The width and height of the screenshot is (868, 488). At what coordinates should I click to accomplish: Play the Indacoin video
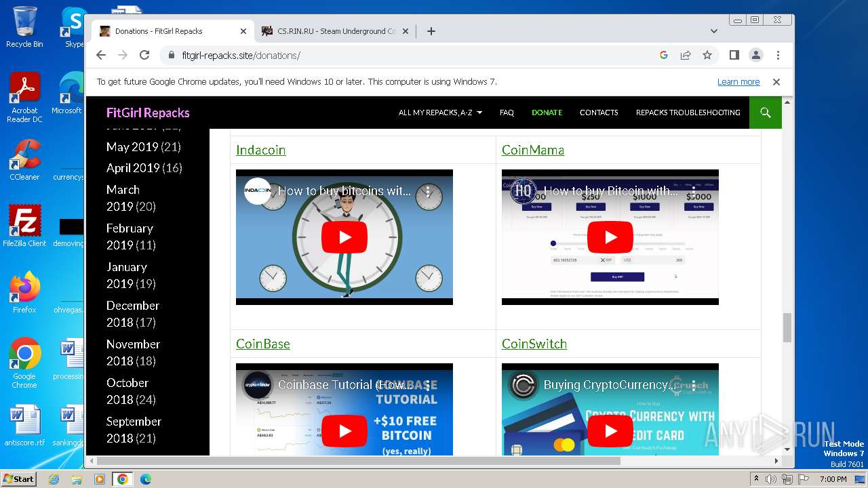click(x=344, y=237)
